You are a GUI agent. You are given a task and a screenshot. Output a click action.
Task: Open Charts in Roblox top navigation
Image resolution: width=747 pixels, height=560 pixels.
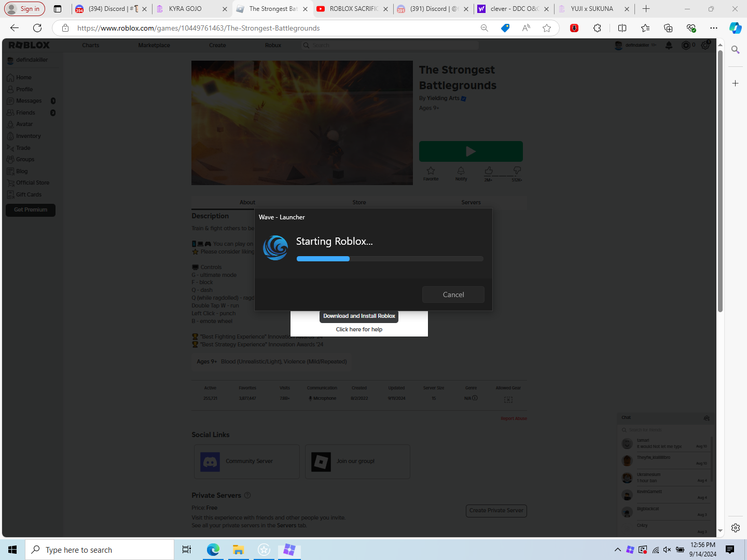tap(90, 45)
